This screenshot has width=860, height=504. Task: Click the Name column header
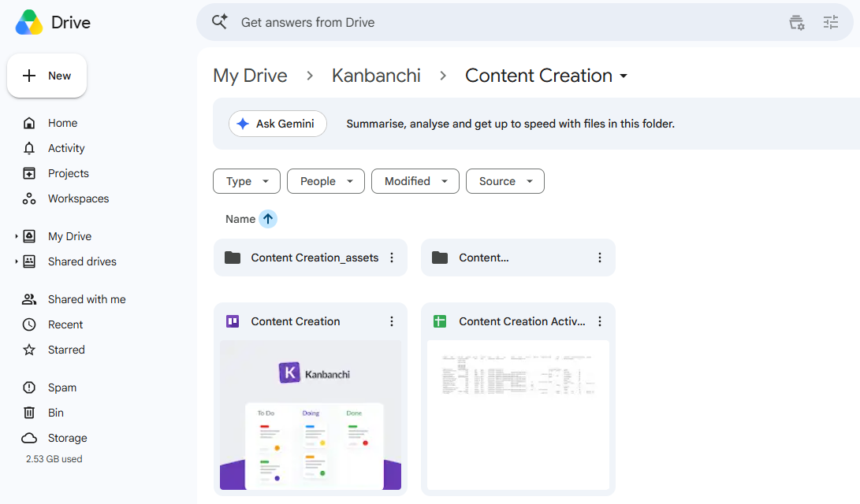coord(240,219)
